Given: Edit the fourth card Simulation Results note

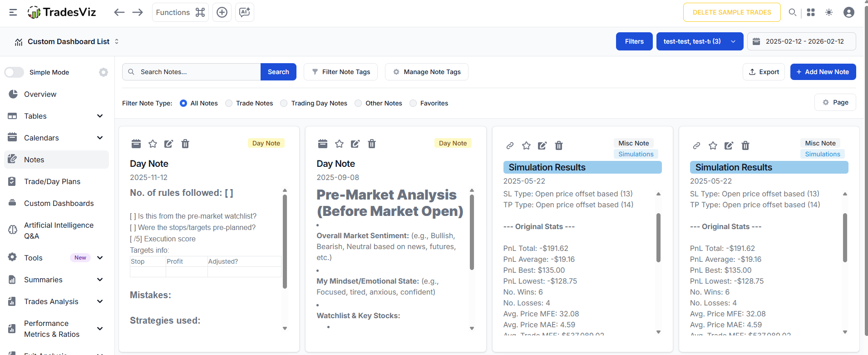Looking at the screenshot, I should pos(729,145).
